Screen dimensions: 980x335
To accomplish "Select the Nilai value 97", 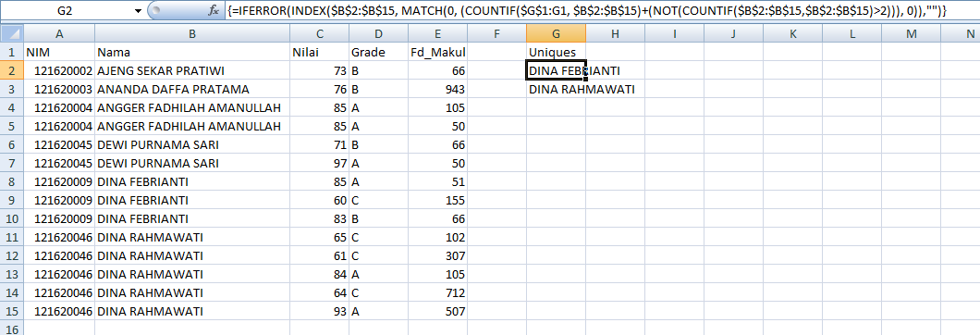I will coord(319,164).
